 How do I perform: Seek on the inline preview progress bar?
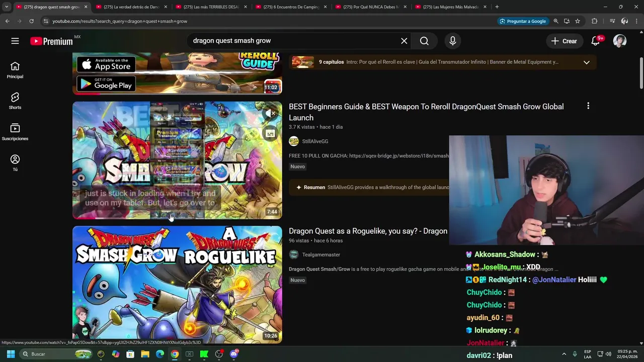177,218
